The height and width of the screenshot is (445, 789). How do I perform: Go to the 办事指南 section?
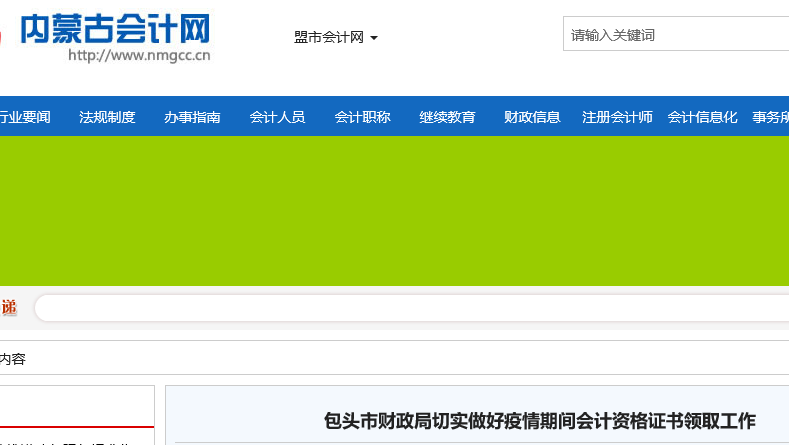point(192,117)
